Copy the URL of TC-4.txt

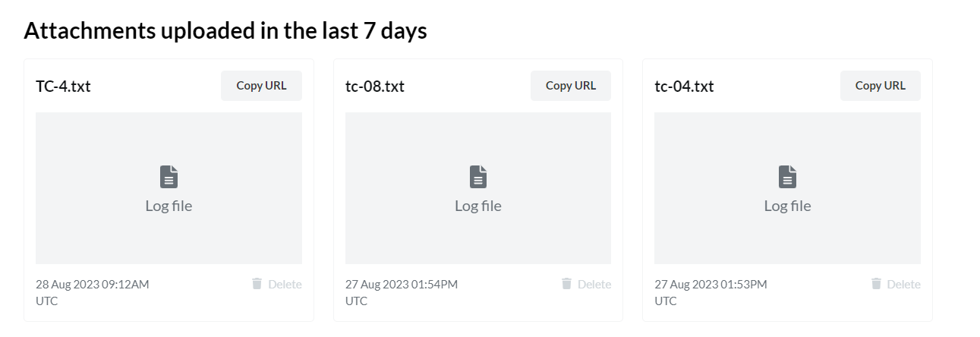click(261, 86)
